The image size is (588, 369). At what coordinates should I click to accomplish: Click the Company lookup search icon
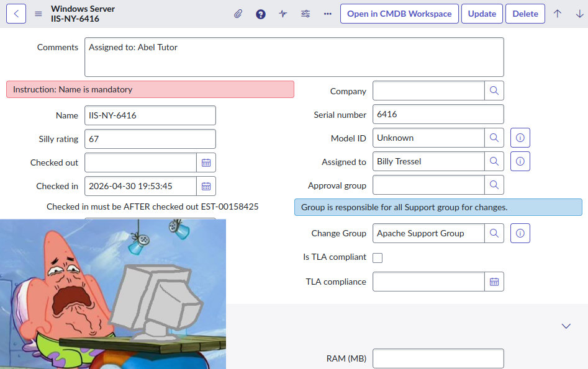tap(494, 91)
